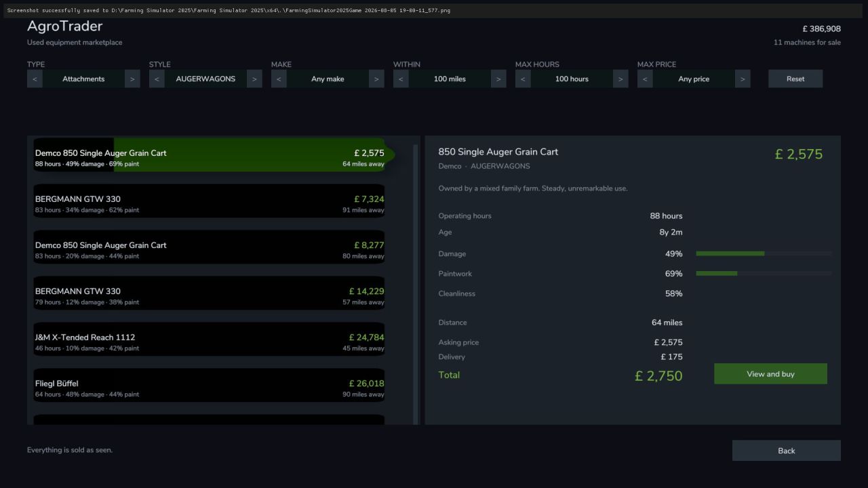Click the listings scrollbar
The image size is (868, 488).
tap(416, 285)
